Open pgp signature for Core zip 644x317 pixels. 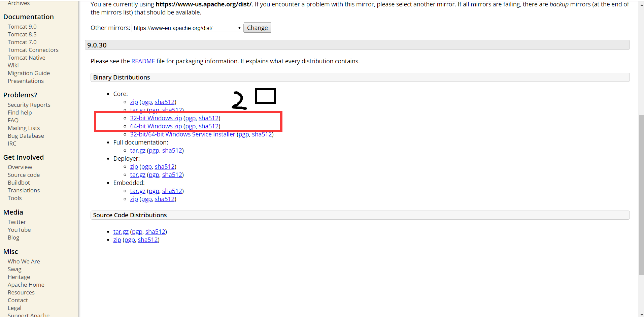146,102
